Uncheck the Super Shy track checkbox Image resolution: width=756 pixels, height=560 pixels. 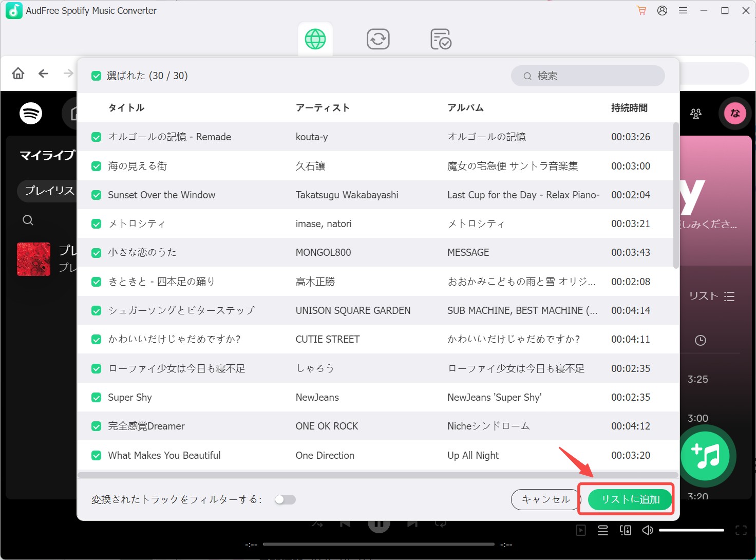(x=96, y=398)
